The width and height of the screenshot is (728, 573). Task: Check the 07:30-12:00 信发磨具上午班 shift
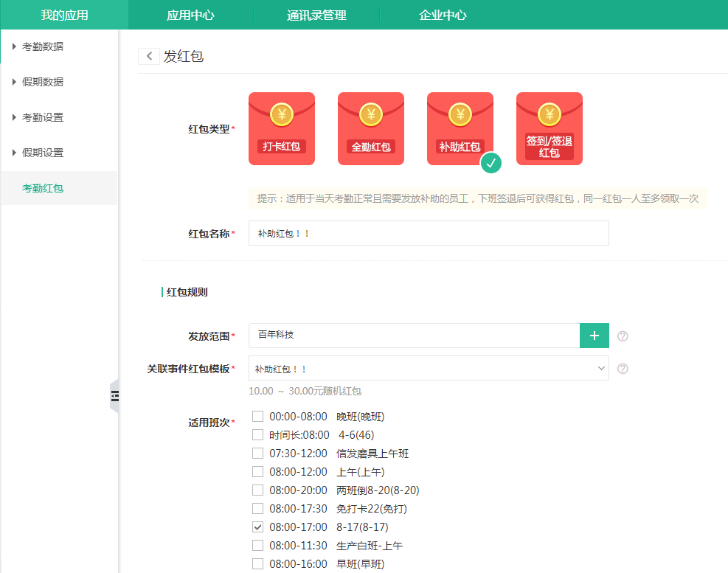(x=257, y=454)
